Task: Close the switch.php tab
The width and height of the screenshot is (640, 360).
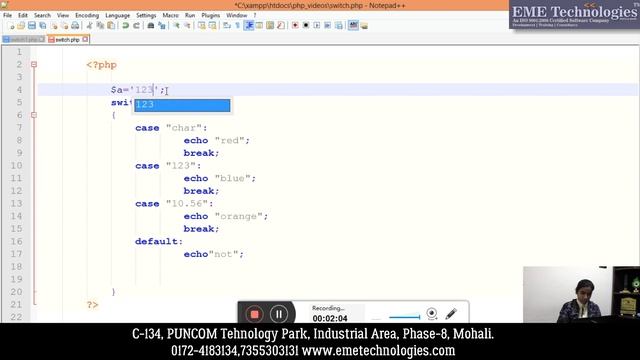Action: pos(85,39)
